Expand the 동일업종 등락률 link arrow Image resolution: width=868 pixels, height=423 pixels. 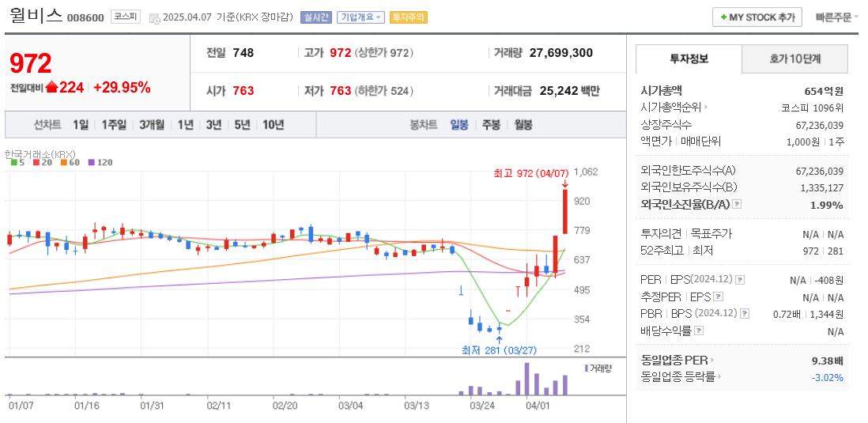pos(719,378)
